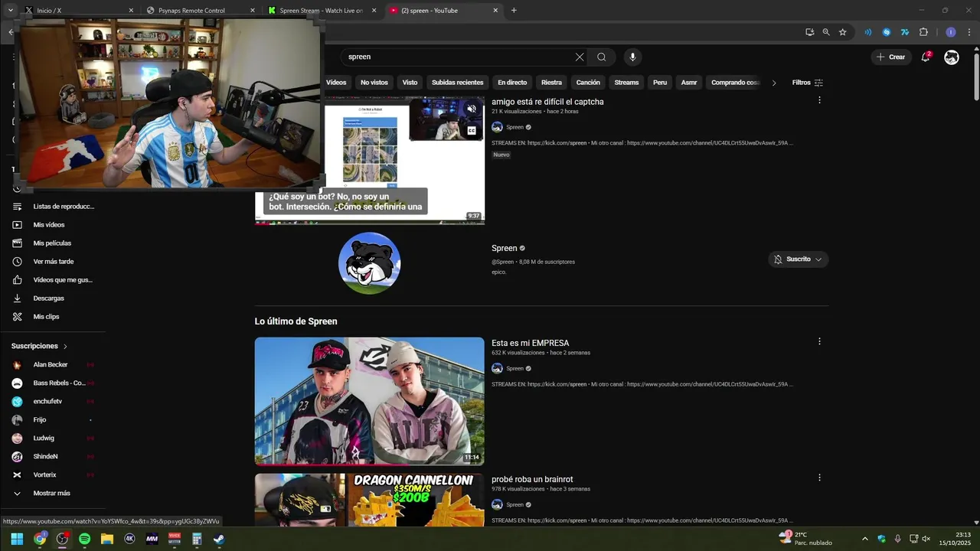Open the Chrome three-dot menu
This screenshot has height=551, width=980.
968,32
